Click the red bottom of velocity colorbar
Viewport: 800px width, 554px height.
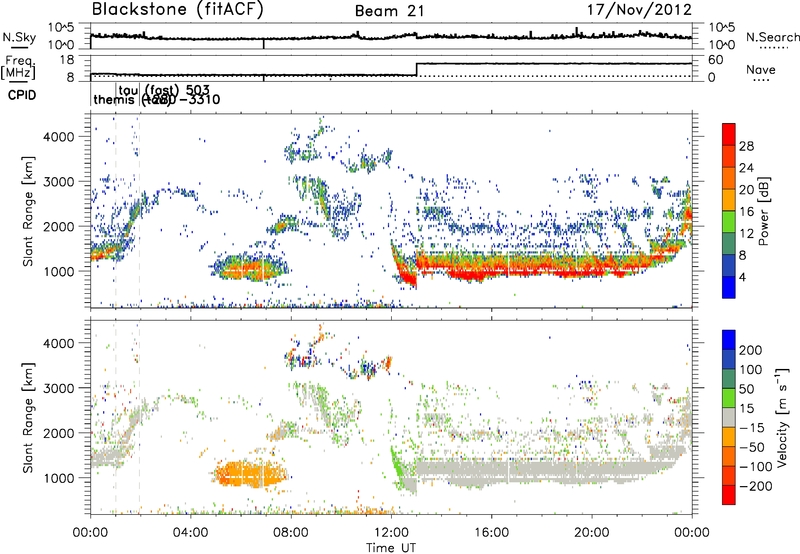pyautogui.click(x=729, y=495)
